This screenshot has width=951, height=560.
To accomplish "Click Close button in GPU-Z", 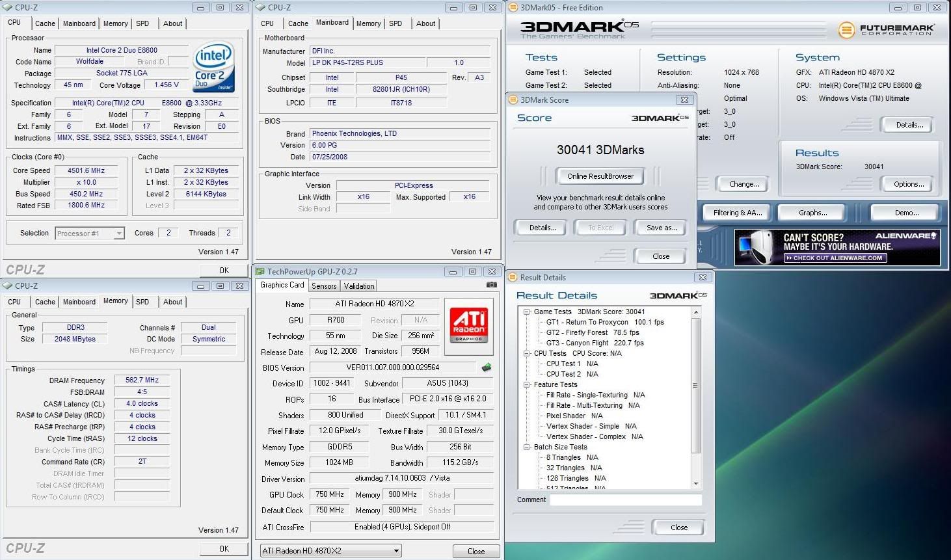I will pos(476,552).
